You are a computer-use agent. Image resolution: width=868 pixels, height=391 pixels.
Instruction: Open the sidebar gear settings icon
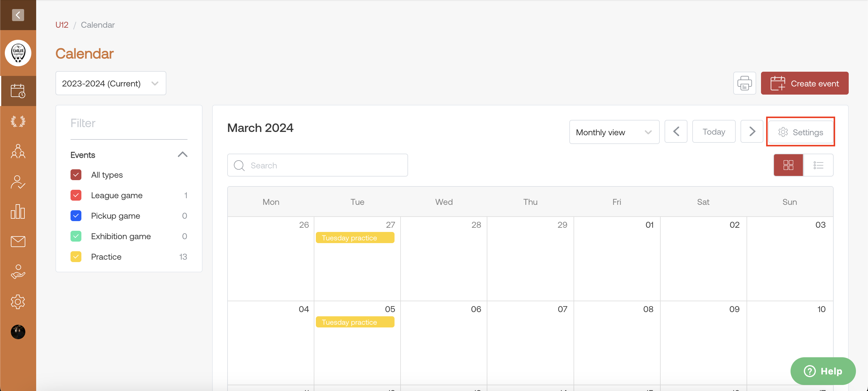[x=18, y=302]
